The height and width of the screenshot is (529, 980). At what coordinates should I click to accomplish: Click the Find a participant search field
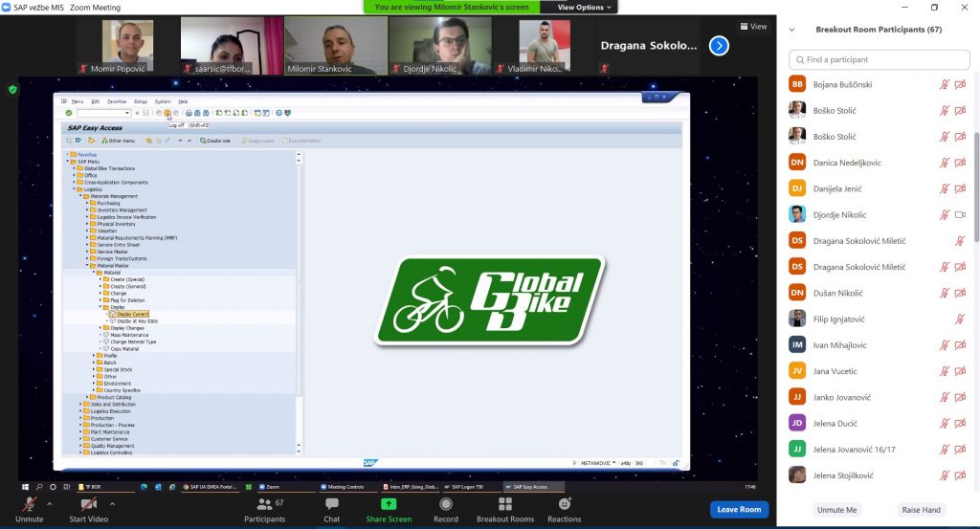[879, 59]
